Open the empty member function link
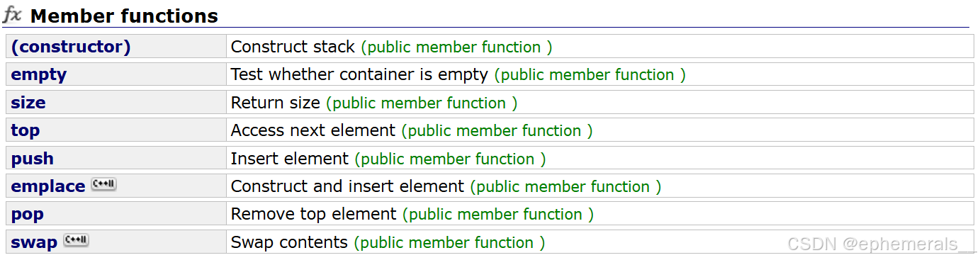This screenshot has height=260, width=980. 39,74
